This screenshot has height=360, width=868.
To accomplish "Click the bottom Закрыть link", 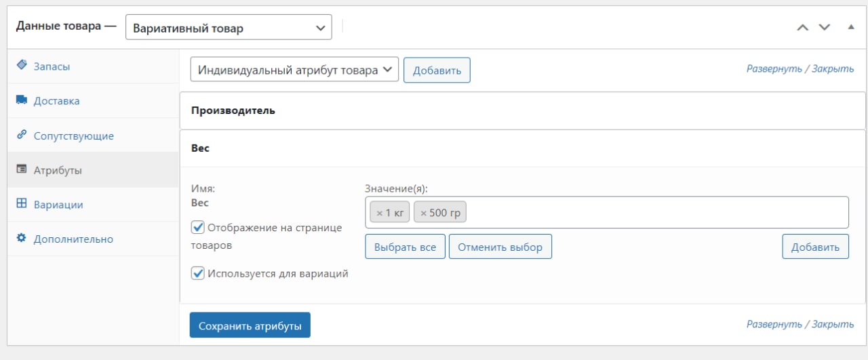I will pos(833,324).
